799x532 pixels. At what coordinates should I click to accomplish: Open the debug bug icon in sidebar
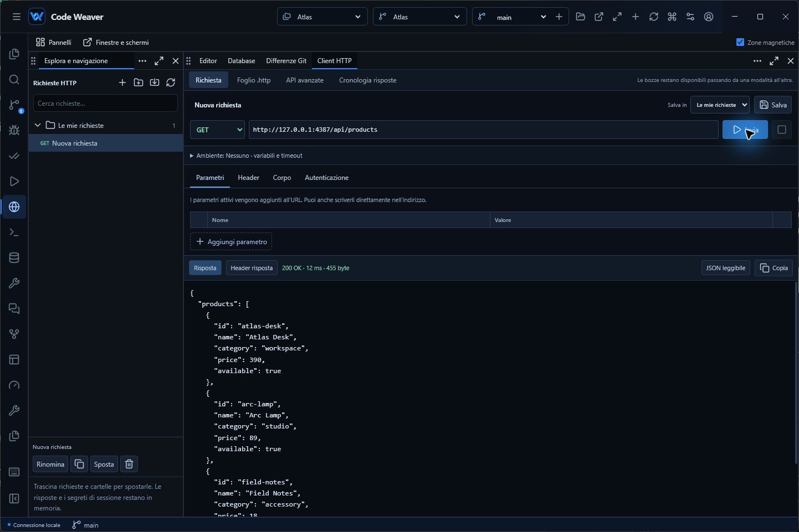(x=14, y=131)
